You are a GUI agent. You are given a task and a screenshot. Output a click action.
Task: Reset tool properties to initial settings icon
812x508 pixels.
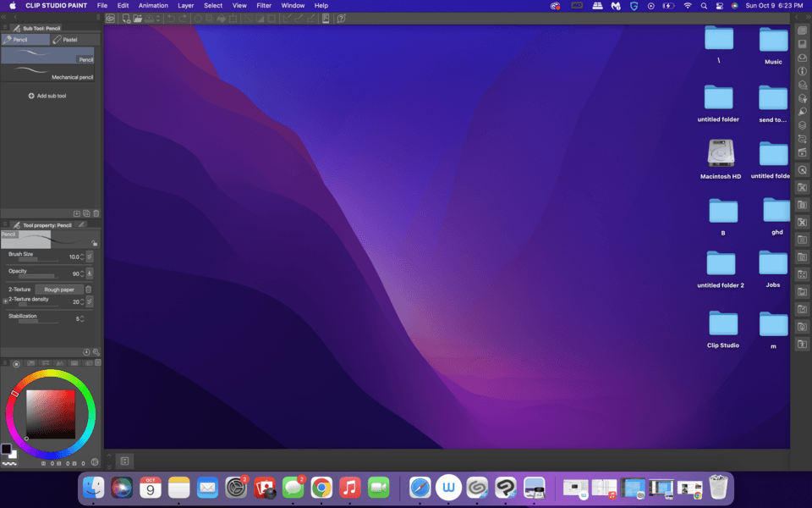(x=86, y=351)
